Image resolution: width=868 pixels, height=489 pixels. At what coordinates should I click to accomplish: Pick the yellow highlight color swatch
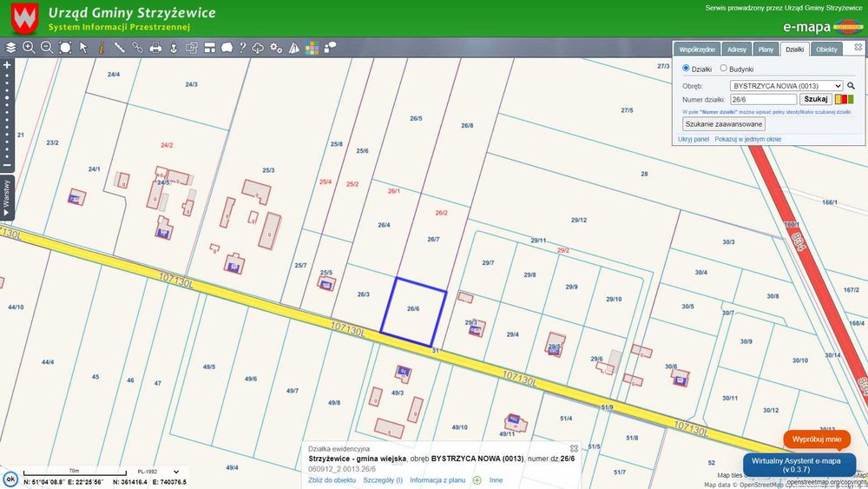click(838, 99)
